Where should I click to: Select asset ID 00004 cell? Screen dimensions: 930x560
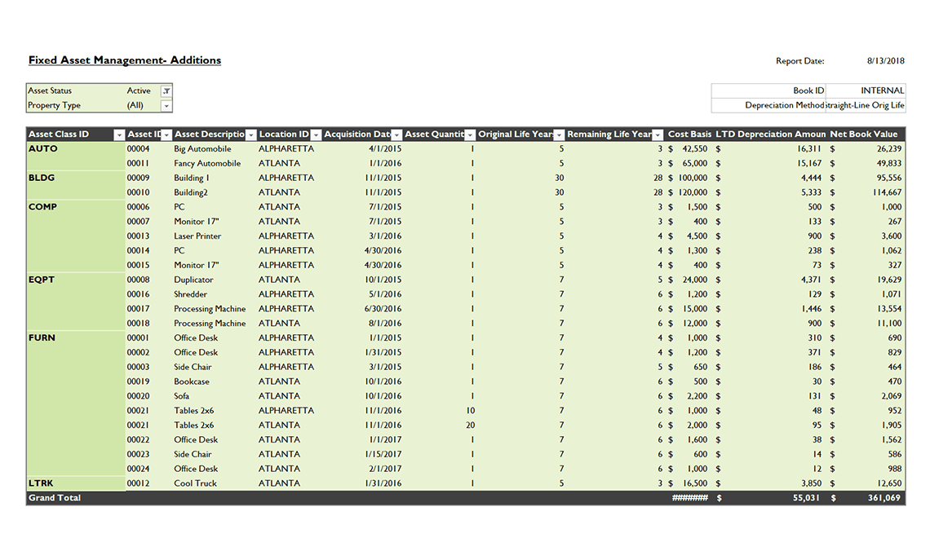138,148
